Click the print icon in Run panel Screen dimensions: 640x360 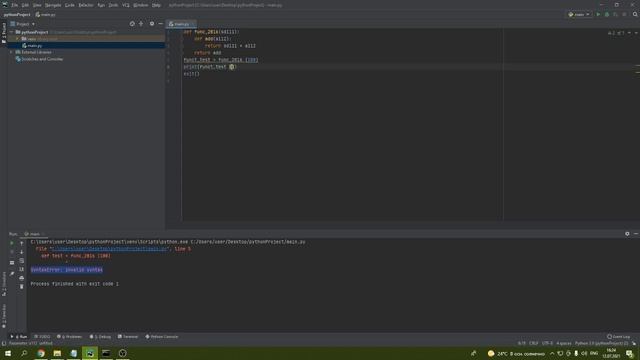(x=22, y=278)
